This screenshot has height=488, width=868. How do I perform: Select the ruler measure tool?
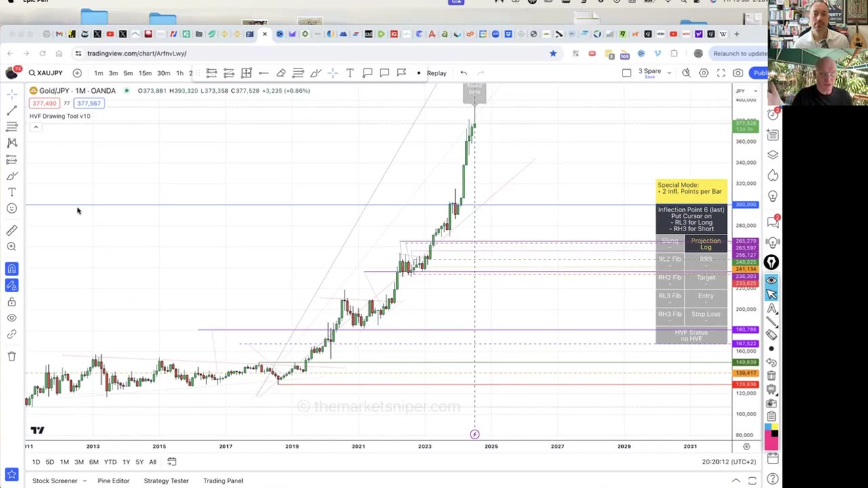tap(12, 230)
